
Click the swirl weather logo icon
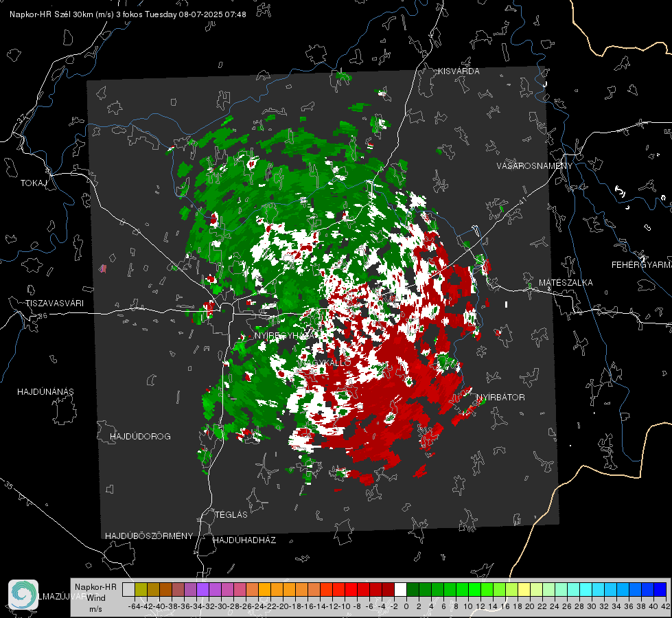pos(23,595)
